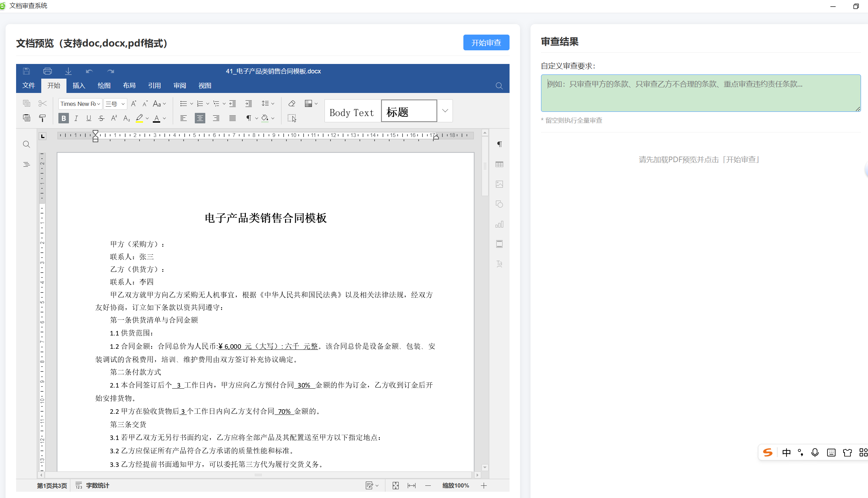The height and width of the screenshot is (498, 868).
Task: Click the clear formatting eraser icon
Action: click(x=292, y=103)
